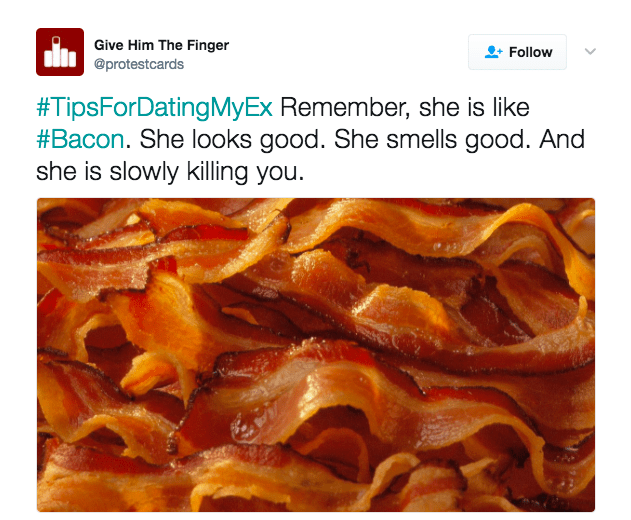
Task: Click the raised middle finger in the avatar
Action: pos(56,50)
